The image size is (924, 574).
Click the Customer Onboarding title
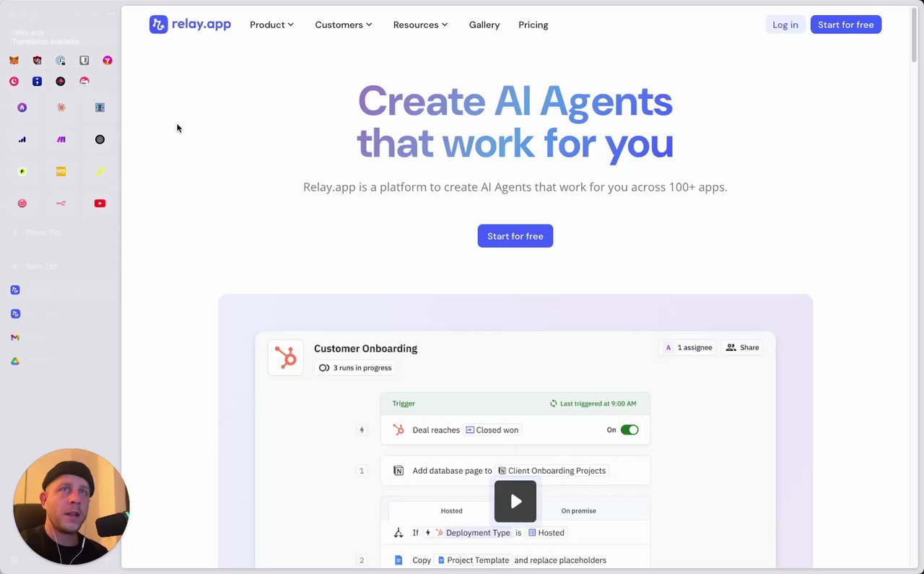[x=365, y=348]
